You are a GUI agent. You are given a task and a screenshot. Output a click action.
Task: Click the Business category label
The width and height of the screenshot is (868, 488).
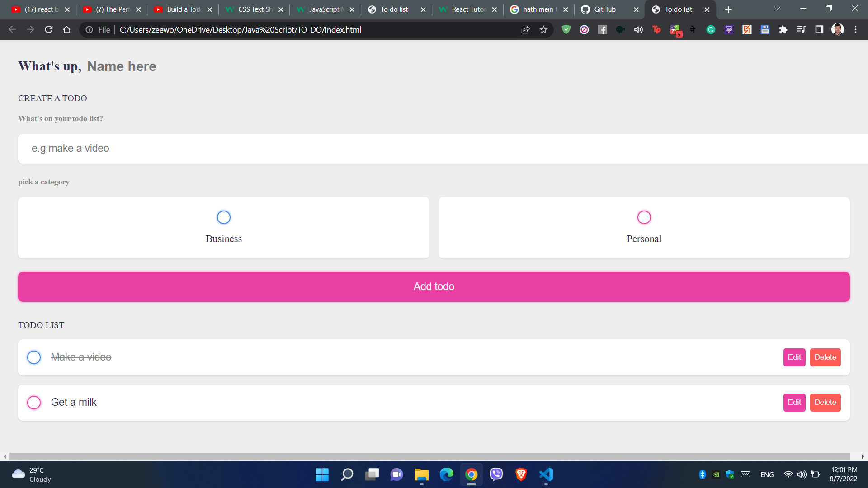(x=224, y=239)
